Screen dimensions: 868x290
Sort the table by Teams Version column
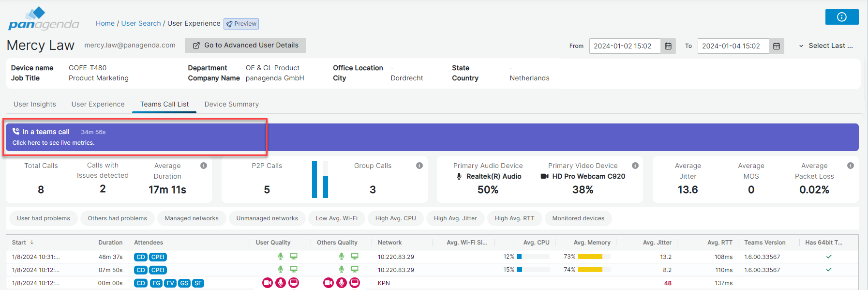click(765, 243)
